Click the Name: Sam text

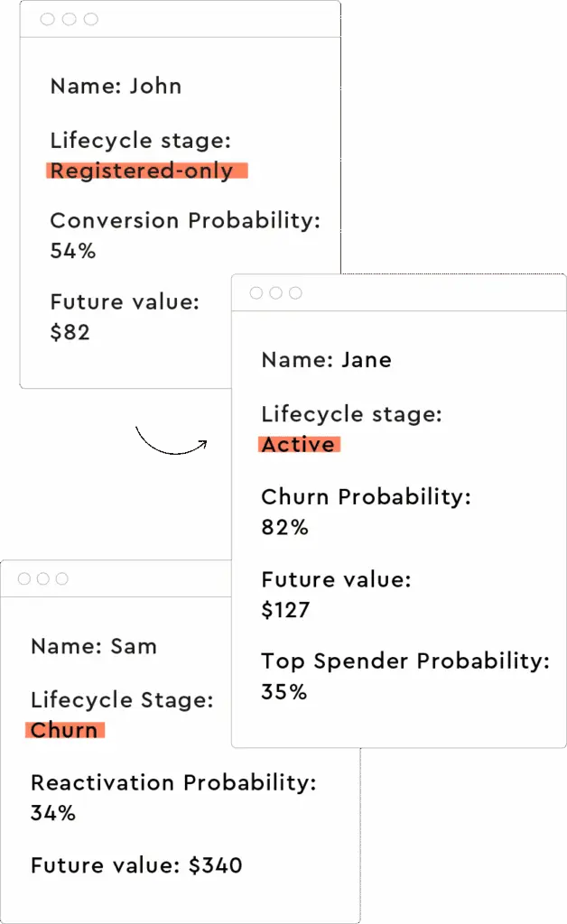pyautogui.click(x=94, y=646)
